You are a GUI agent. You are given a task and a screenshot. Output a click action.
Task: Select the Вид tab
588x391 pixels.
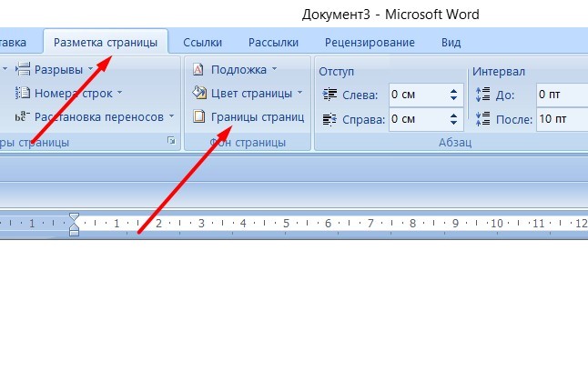pos(451,42)
